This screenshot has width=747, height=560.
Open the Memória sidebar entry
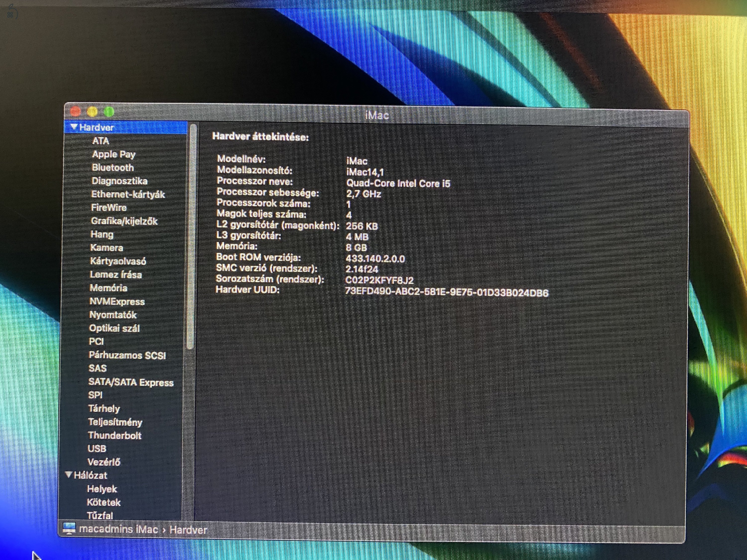pyautogui.click(x=108, y=288)
